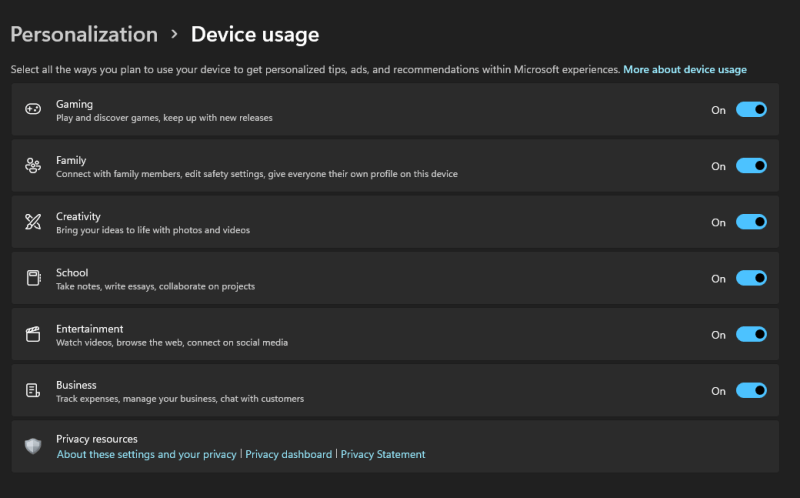
Task: Go back to Personalization breadcrumb
Action: pos(84,35)
